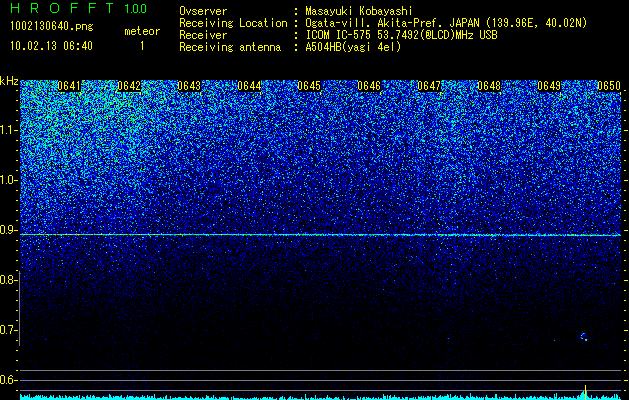The width and height of the screenshot is (629, 400).
Task: Click the Receiver field label
Action: coord(203,35)
